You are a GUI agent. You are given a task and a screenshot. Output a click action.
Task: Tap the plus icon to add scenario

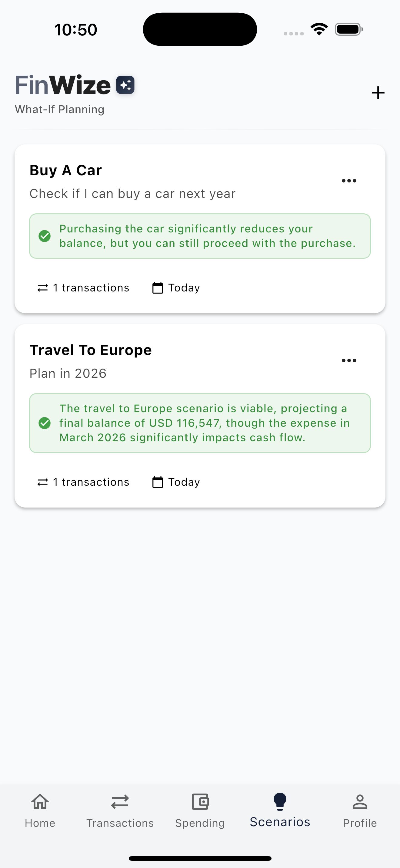[378, 93]
